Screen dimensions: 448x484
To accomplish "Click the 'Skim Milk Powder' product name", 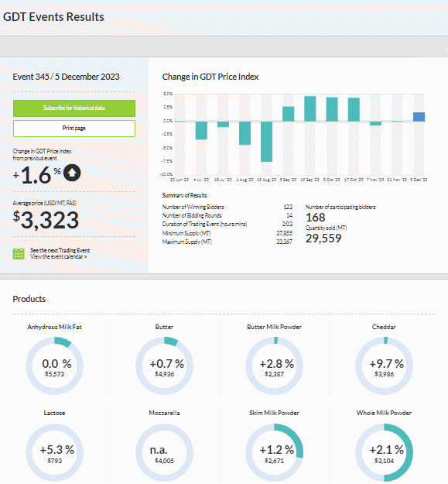I will click(274, 413).
